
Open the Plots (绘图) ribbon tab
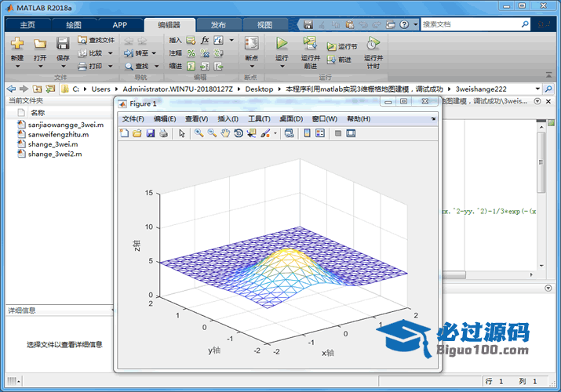[x=74, y=24]
